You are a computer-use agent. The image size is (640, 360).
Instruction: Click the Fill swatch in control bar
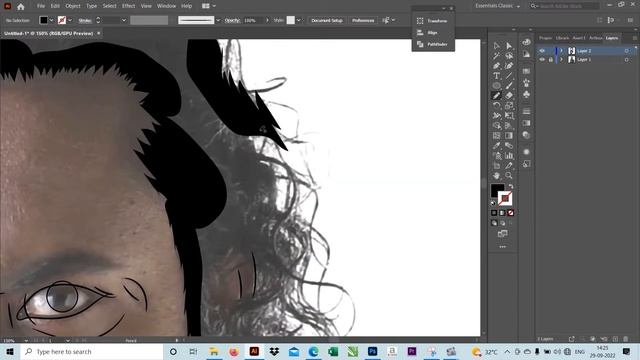pyautogui.click(x=44, y=20)
